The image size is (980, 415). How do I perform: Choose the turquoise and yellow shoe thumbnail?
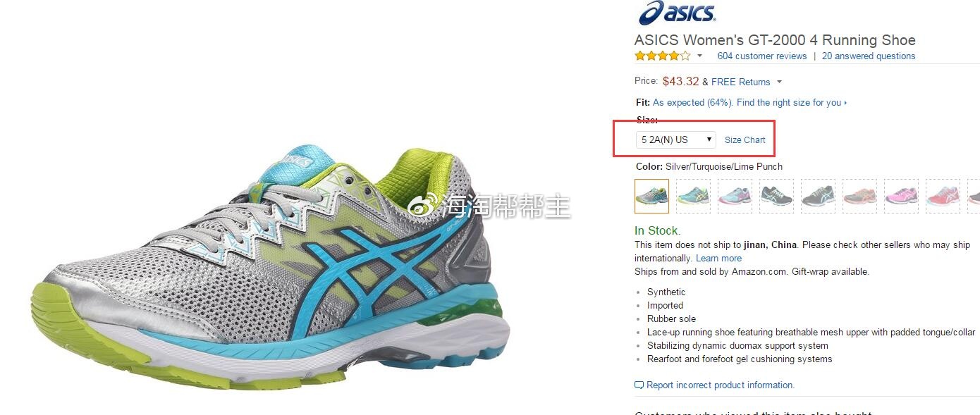(x=693, y=196)
